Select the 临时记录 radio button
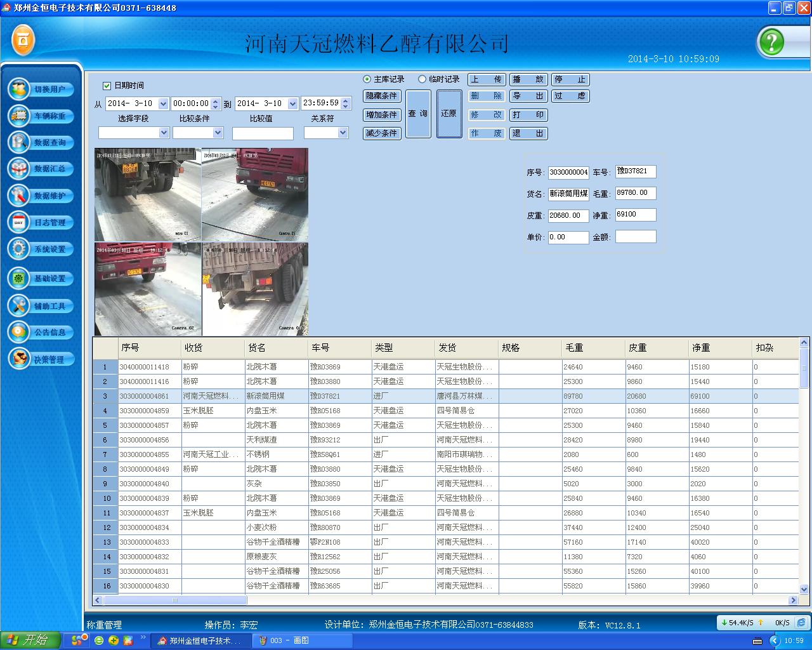This screenshot has width=812, height=650. 422,79
